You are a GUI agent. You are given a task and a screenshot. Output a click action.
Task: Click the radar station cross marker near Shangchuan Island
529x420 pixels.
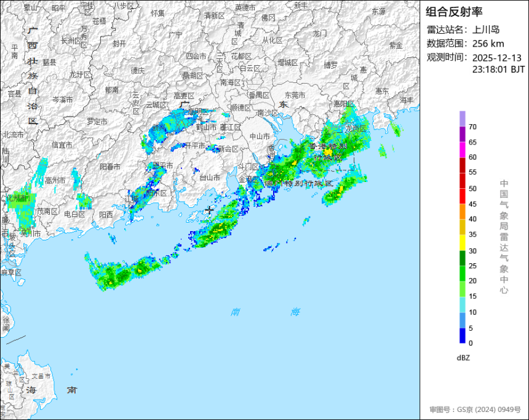pyautogui.click(x=209, y=210)
